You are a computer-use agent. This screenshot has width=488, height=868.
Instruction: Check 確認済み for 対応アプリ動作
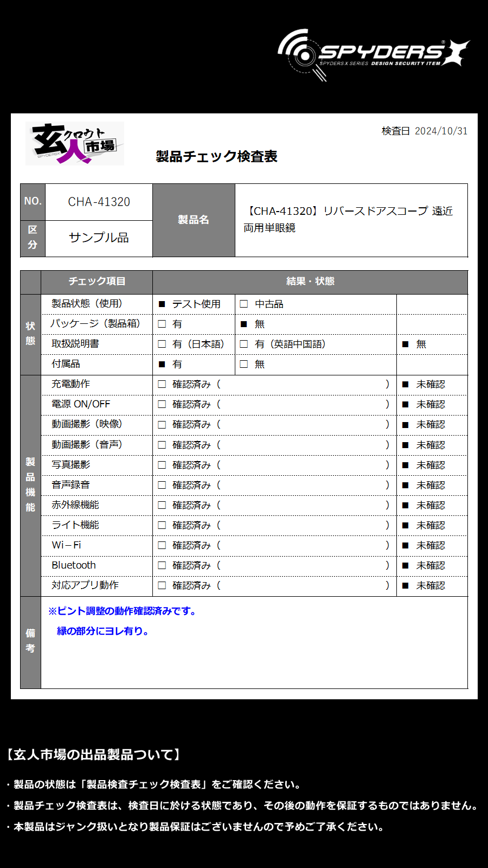(x=162, y=585)
